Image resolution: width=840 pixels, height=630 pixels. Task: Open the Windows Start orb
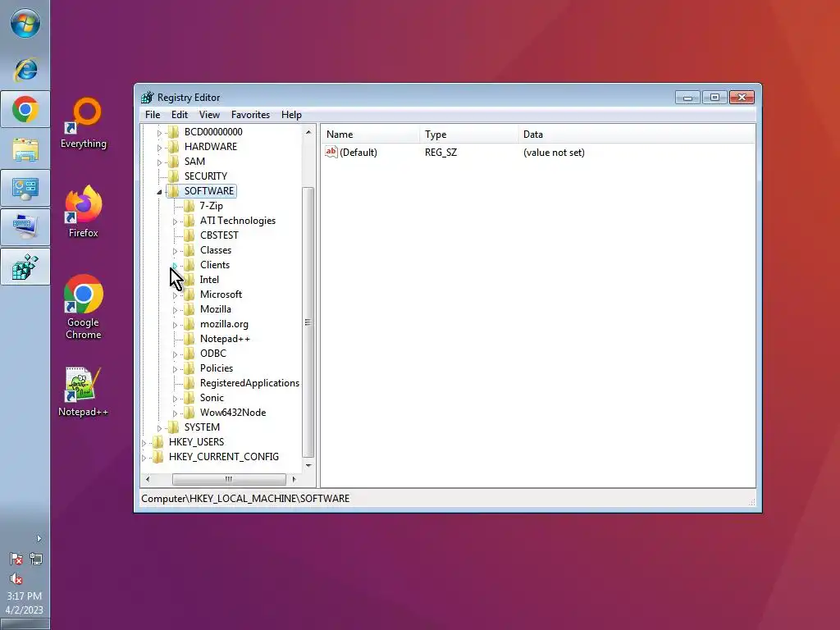coord(25,24)
